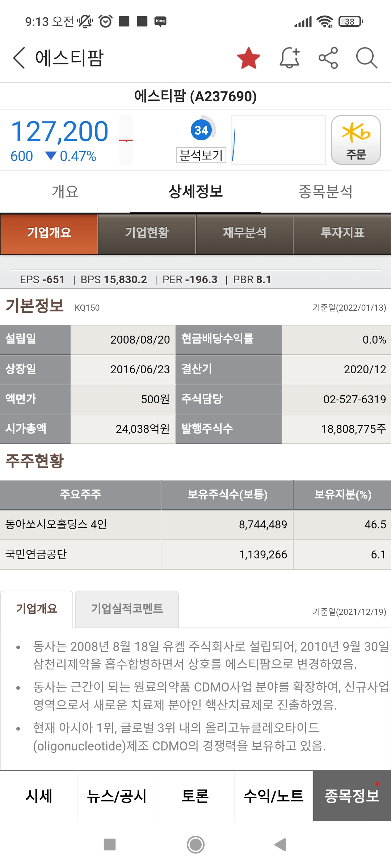Tap the title 에스티팜 (A237690)
Image resolution: width=391 pixels, height=868 pixels.
point(195,96)
